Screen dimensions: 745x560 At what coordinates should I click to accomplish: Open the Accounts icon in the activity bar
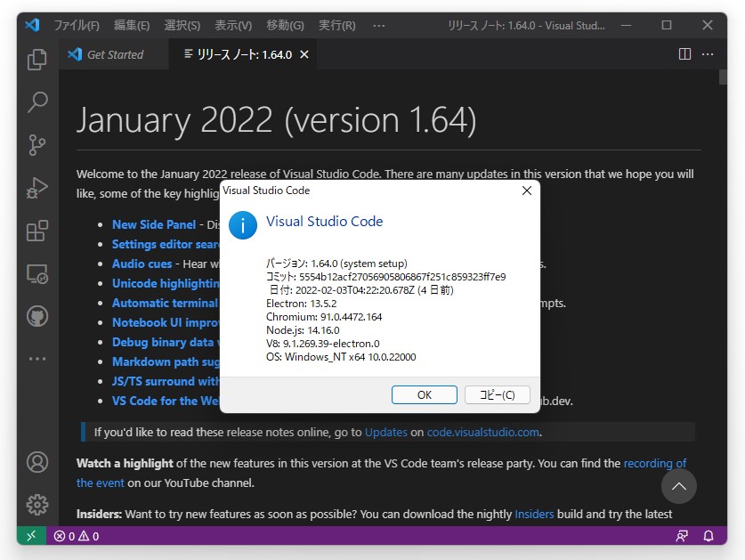coord(36,462)
